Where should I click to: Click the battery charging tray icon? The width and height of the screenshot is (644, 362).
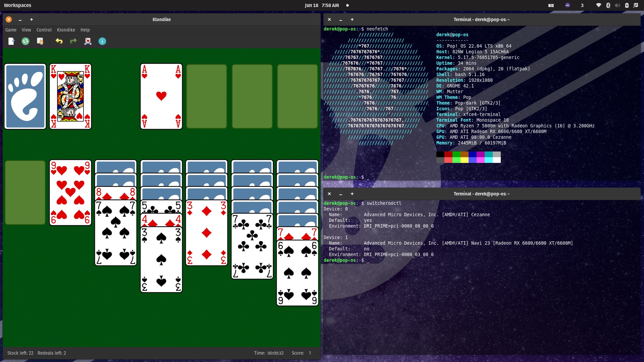(627, 5)
